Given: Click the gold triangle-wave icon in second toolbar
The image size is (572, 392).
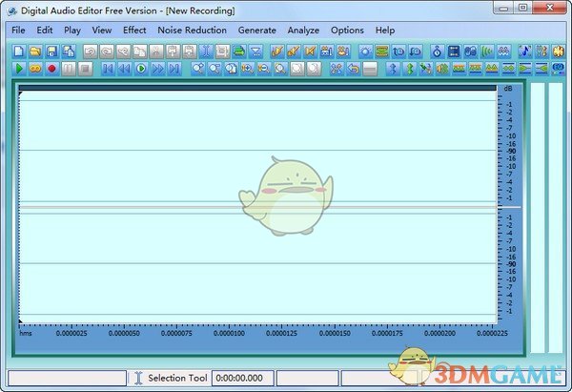Looking at the screenshot, I should pyautogui.click(x=492, y=69).
